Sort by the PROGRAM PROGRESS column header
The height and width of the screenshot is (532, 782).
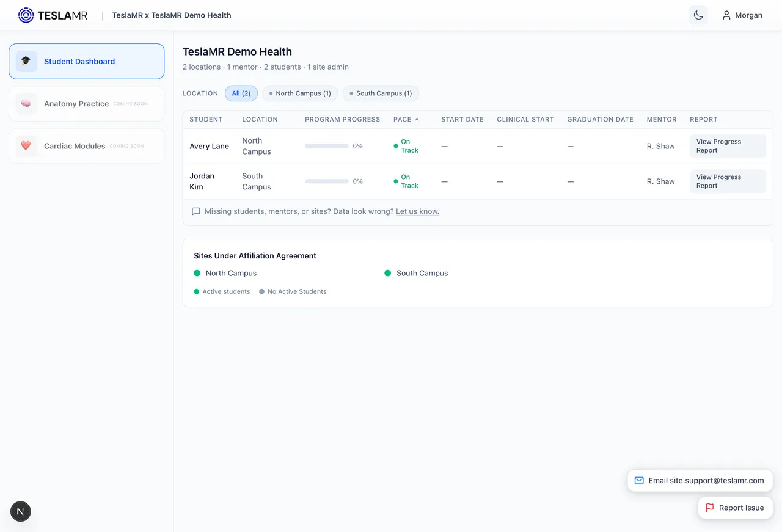[x=342, y=119]
